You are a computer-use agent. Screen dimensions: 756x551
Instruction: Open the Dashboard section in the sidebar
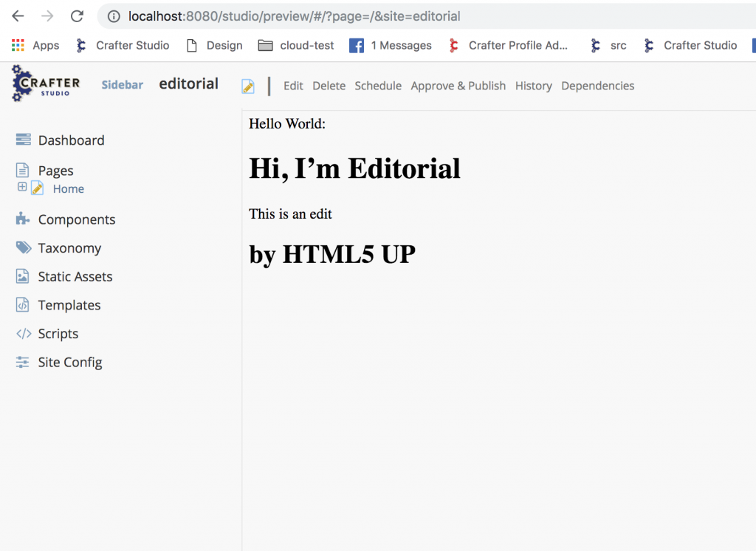(x=71, y=140)
